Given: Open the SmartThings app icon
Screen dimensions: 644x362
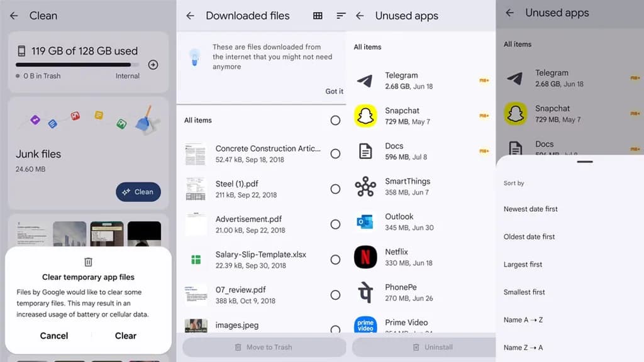Looking at the screenshot, I should click(366, 186).
